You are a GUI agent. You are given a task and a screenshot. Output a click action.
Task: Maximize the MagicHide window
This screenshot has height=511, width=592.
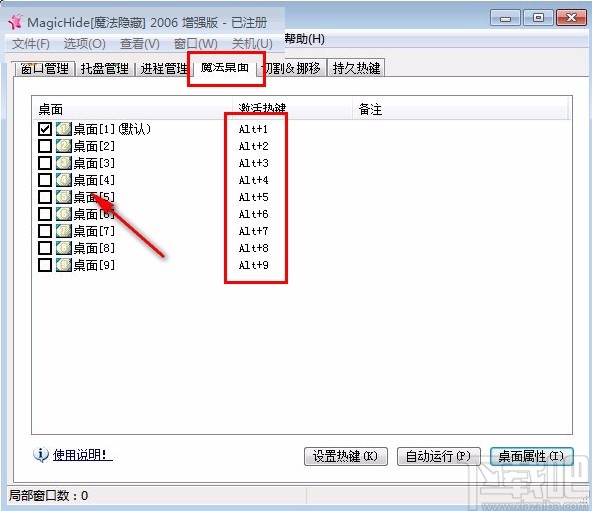(538, 18)
